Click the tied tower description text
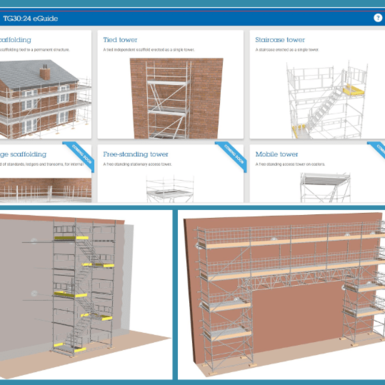The width and height of the screenshot is (385, 385). coord(149,50)
